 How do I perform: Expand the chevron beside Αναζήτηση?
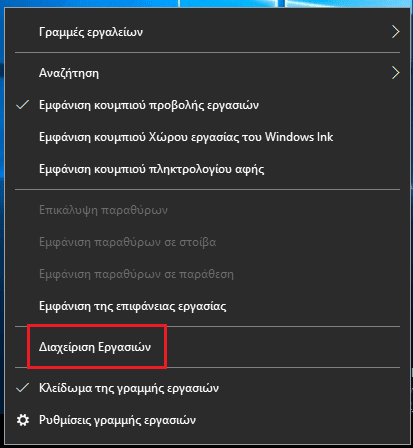coord(395,73)
